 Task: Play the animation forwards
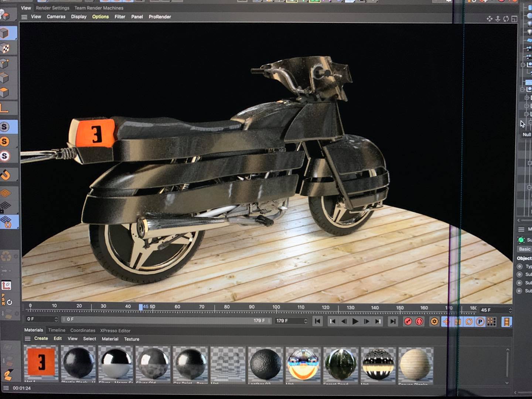pyautogui.click(x=355, y=321)
